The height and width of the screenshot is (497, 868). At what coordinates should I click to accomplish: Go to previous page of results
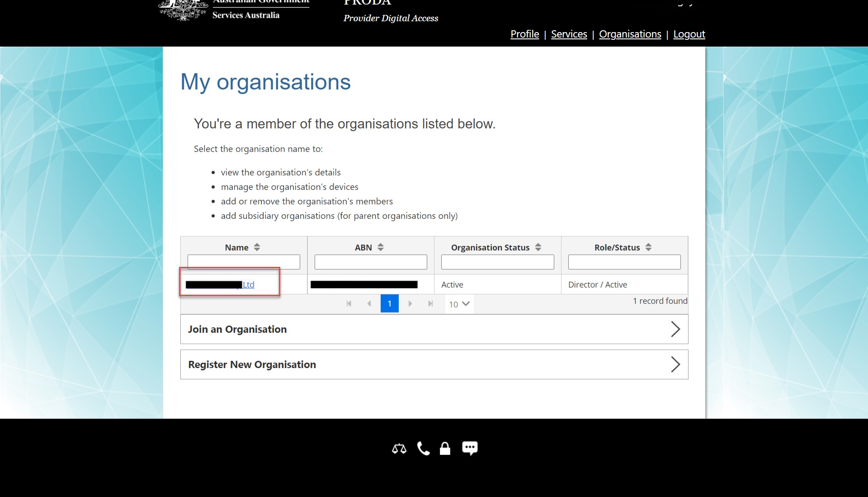pyautogui.click(x=369, y=304)
